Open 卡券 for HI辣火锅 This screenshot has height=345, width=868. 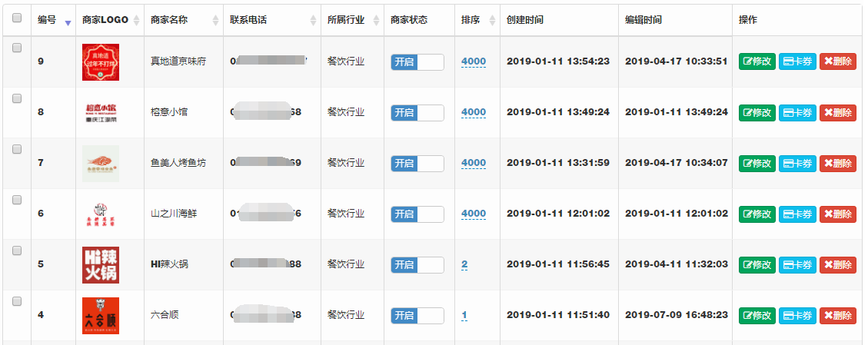[798, 265]
